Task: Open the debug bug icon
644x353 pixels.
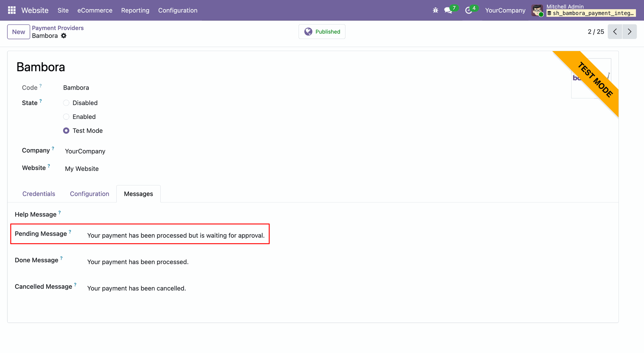Action: 435,10
